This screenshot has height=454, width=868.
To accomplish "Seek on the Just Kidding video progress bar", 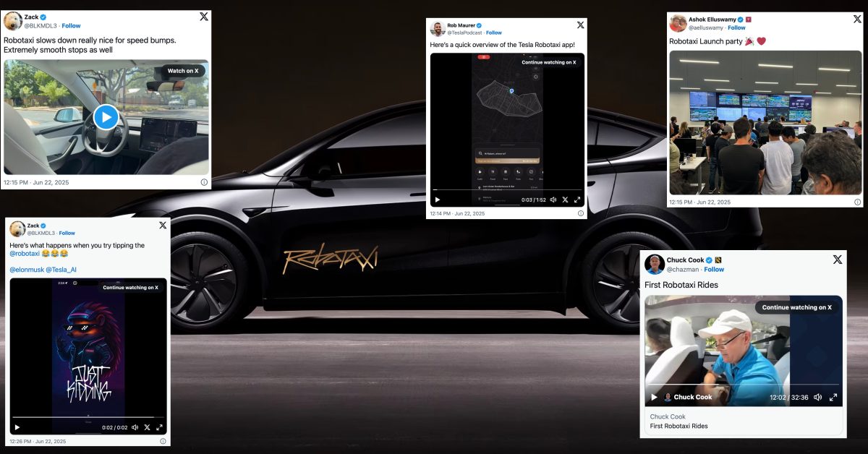I will tap(88, 417).
